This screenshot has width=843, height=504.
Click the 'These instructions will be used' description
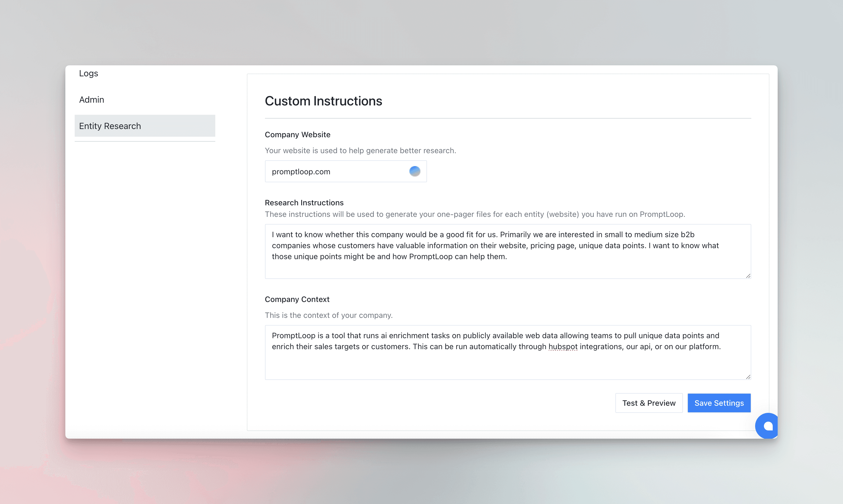pyautogui.click(x=475, y=214)
